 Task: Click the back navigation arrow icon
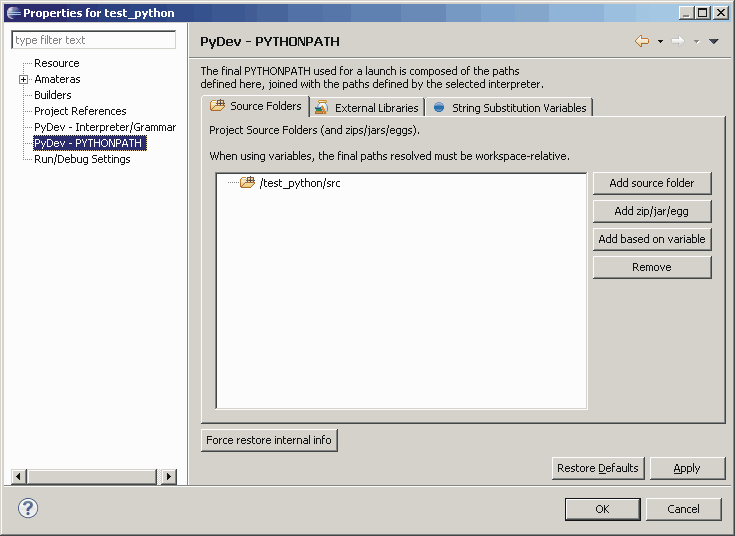tap(642, 41)
